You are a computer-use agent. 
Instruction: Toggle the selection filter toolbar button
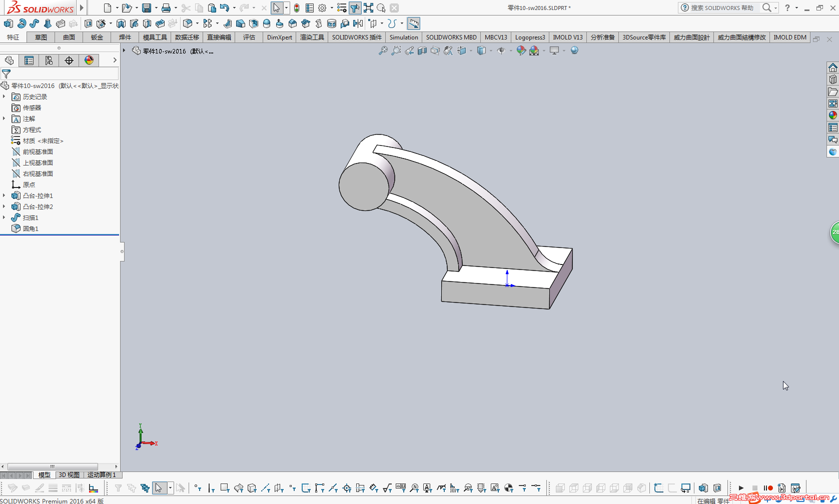(x=355, y=8)
